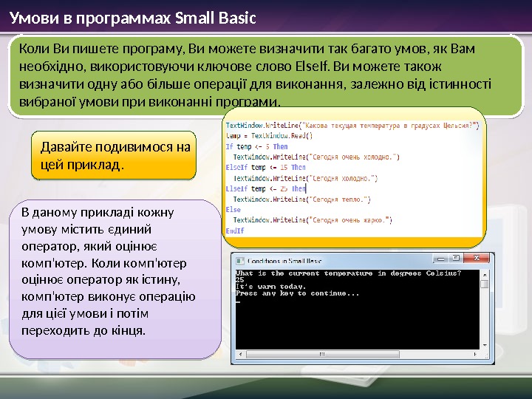Click the 'Conditions in Small Basic' window title text
Viewport: 532px width, 399px height.
coord(284,261)
